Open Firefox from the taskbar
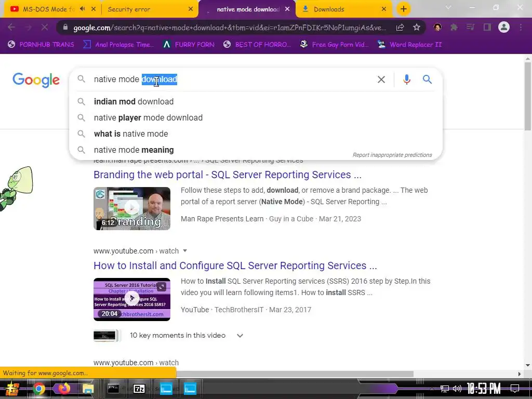Viewport: 532px width, 399px height. tap(63, 389)
